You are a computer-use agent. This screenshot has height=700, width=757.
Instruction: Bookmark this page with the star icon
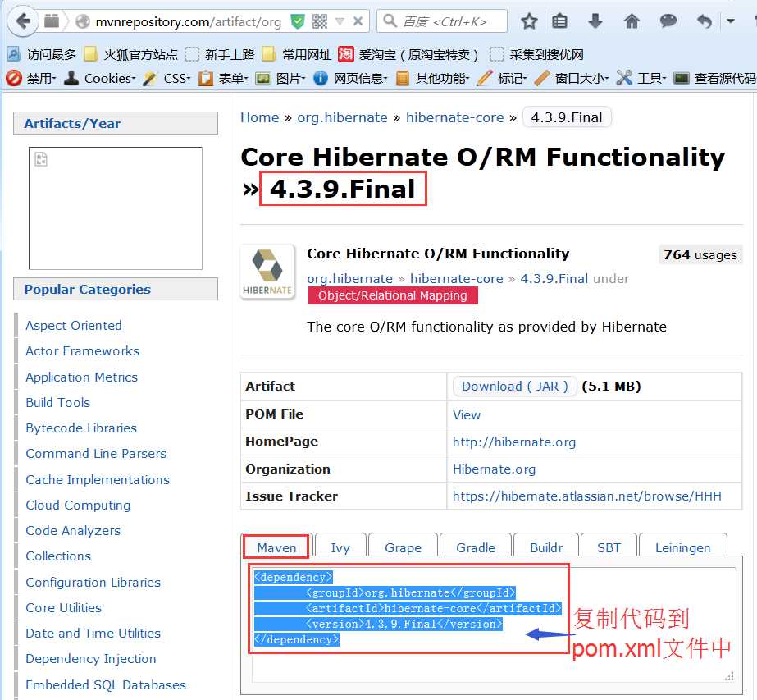coord(529,21)
